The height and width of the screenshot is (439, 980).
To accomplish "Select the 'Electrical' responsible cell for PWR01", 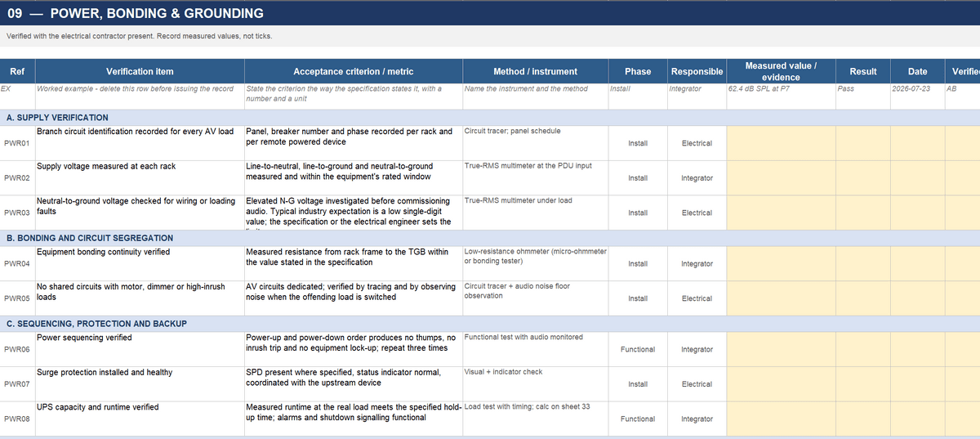I will pos(697,143).
